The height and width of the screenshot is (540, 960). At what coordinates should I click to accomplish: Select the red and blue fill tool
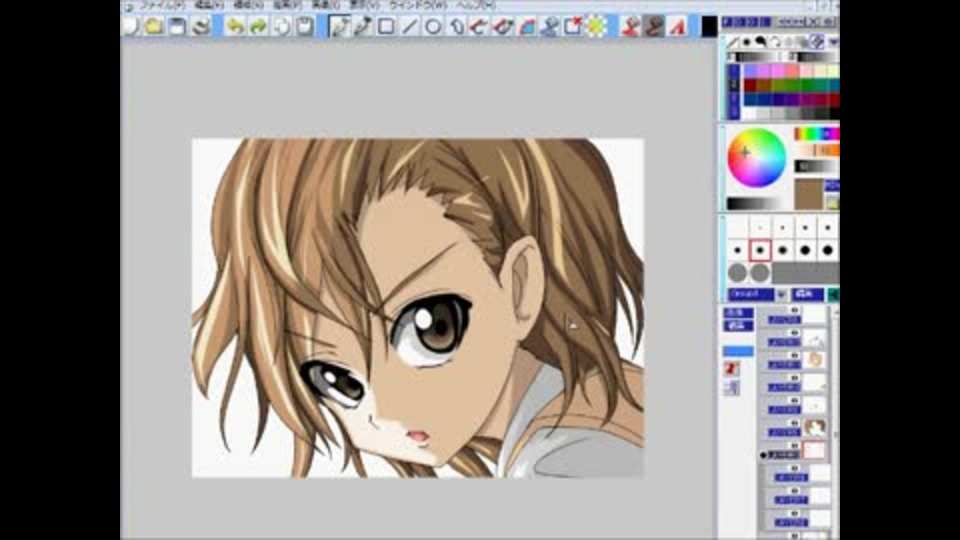pyautogui.click(x=527, y=26)
